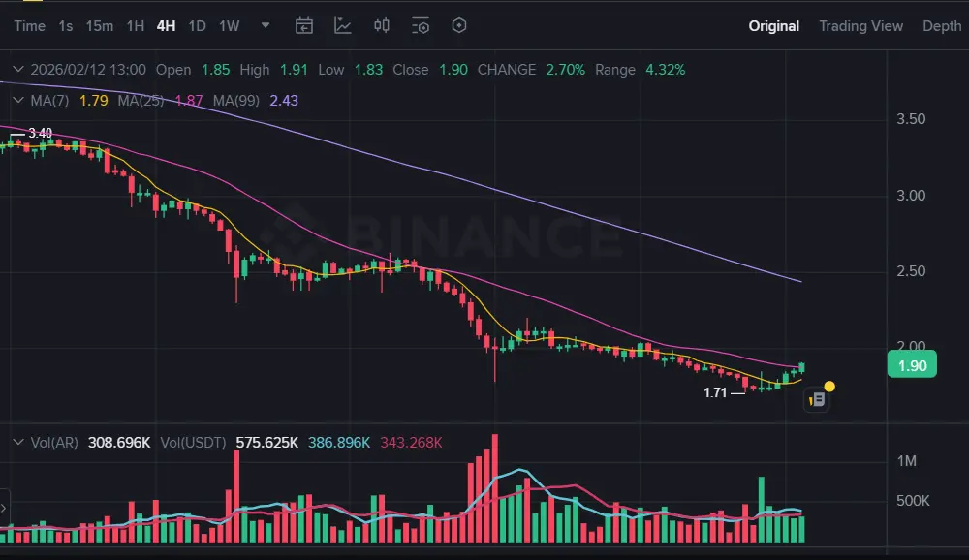Click the 1M volume axis label
969x560 pixels.
(907, 461)
